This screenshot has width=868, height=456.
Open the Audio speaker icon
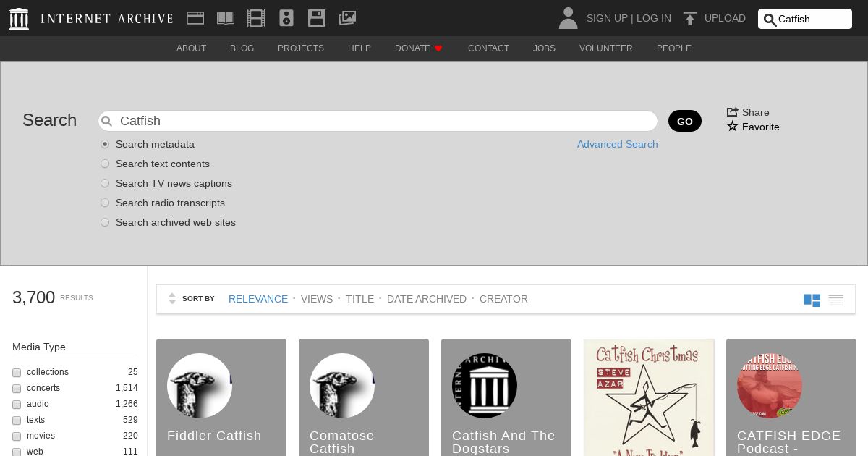click(286, 18)
